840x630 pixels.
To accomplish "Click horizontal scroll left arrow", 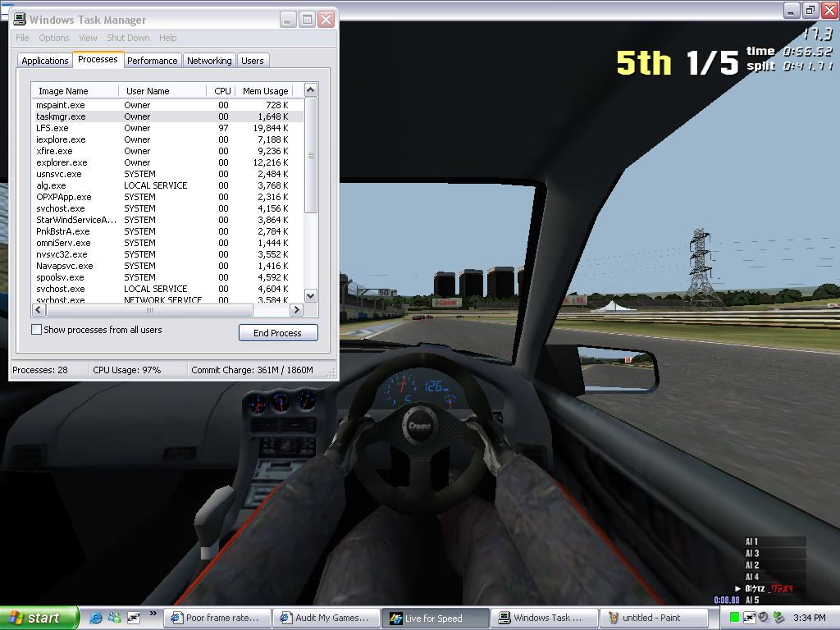I will [39, 309].
